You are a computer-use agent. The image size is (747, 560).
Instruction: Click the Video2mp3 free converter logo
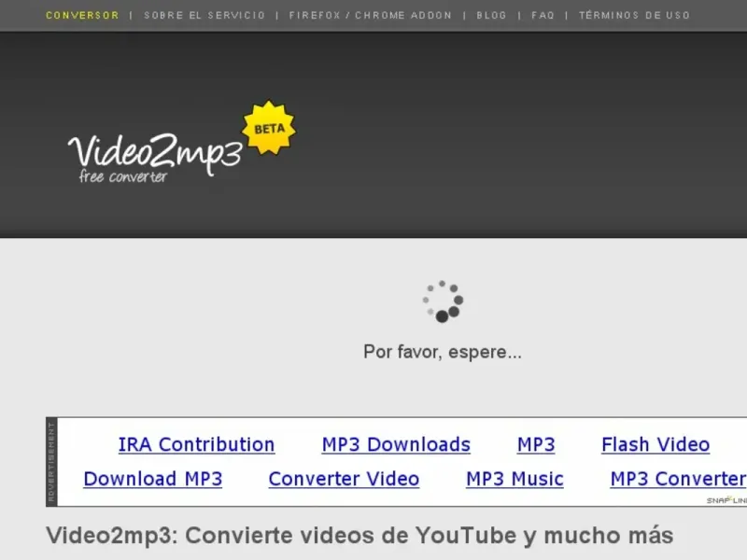pyautogui.click(x=155, y=157)
